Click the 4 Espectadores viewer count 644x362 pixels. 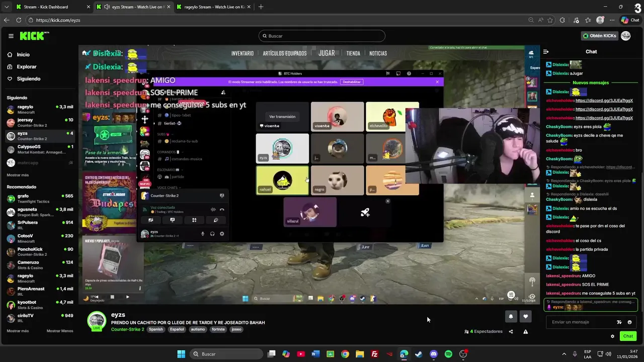tap(484, 331)
